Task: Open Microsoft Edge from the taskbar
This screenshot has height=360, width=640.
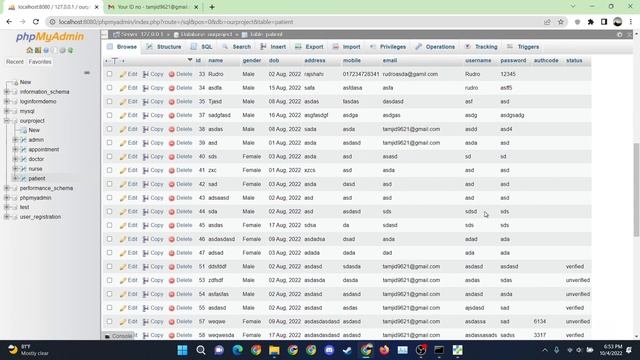Action: [x=238, y=350]
